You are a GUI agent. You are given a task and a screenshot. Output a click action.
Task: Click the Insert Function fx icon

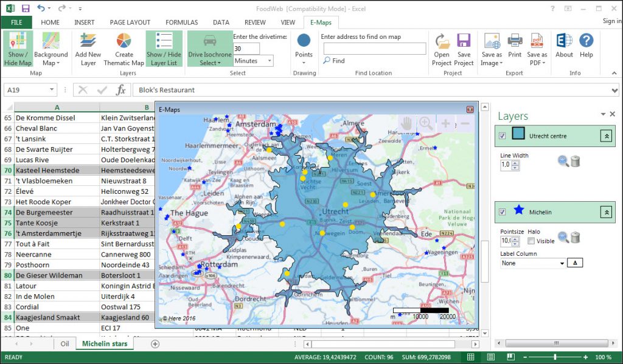click(121, 90)
